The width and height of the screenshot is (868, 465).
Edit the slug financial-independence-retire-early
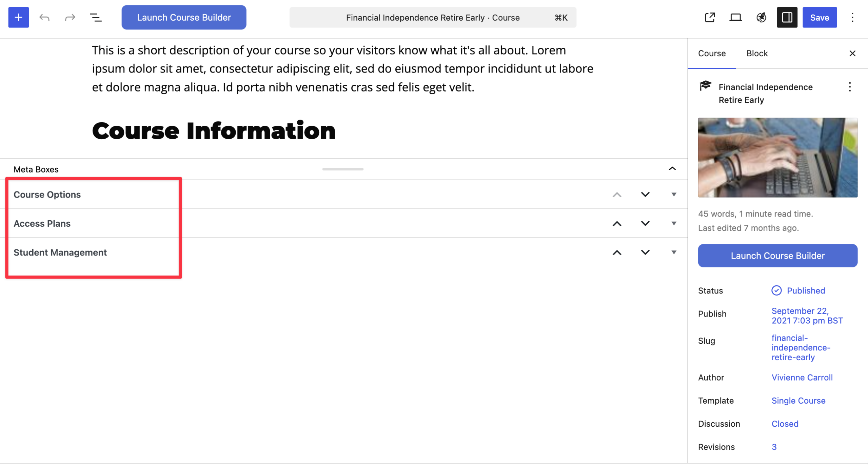coord(801,347)
